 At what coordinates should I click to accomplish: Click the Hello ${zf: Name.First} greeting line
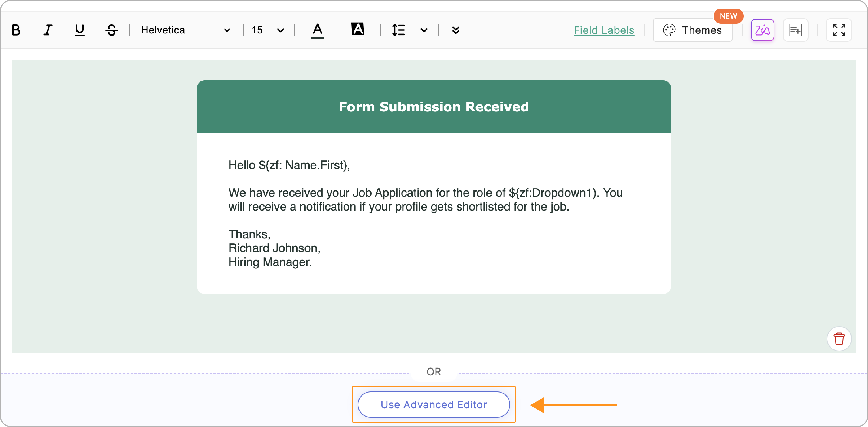tap(289, 165)
